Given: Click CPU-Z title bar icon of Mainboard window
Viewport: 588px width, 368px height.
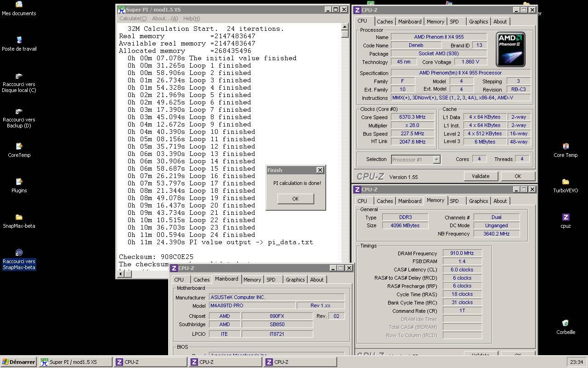Looking at the screenshot, I should point(174,268).
